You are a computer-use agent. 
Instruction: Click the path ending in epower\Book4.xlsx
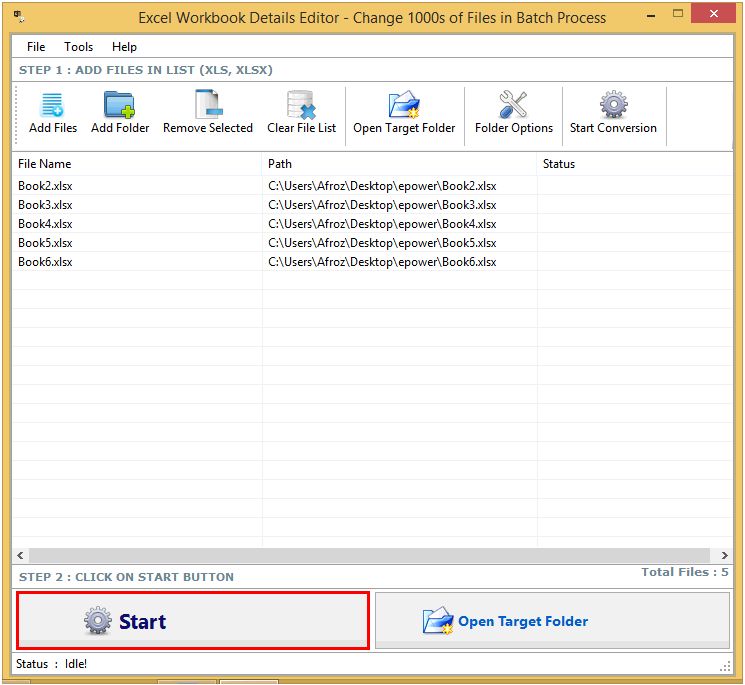tap(382, 224)
